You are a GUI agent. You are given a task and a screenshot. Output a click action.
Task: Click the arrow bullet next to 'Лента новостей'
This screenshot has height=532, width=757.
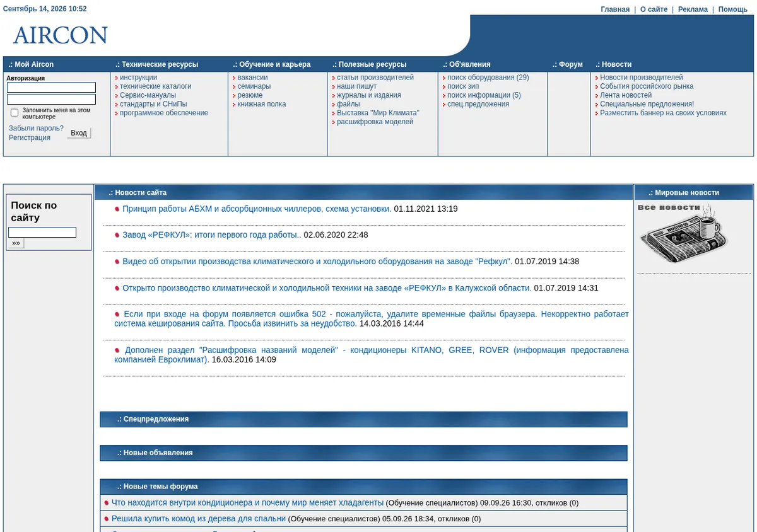tap(597, 96)
